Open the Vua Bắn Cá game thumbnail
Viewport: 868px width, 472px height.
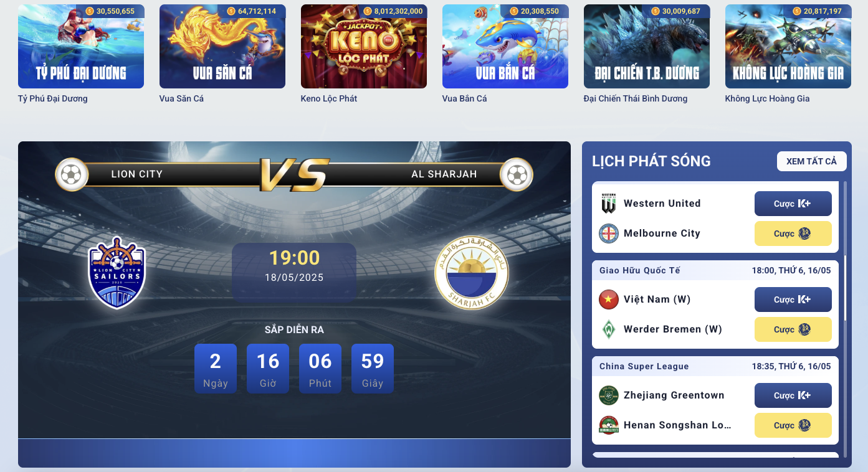pyautogui.click(x=505, y=47)
